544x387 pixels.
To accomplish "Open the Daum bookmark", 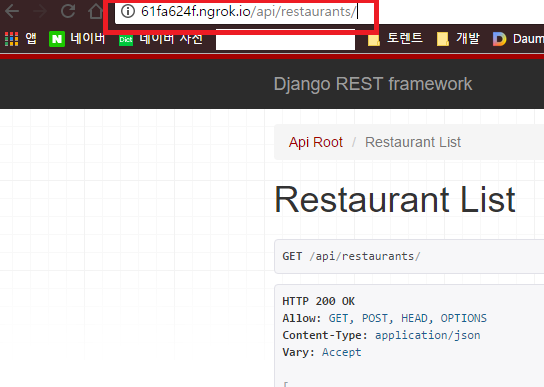I will (x=528, y=39).
